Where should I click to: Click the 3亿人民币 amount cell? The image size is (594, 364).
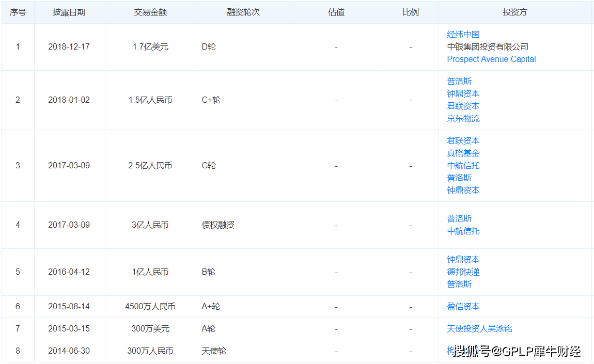point(150,225)
